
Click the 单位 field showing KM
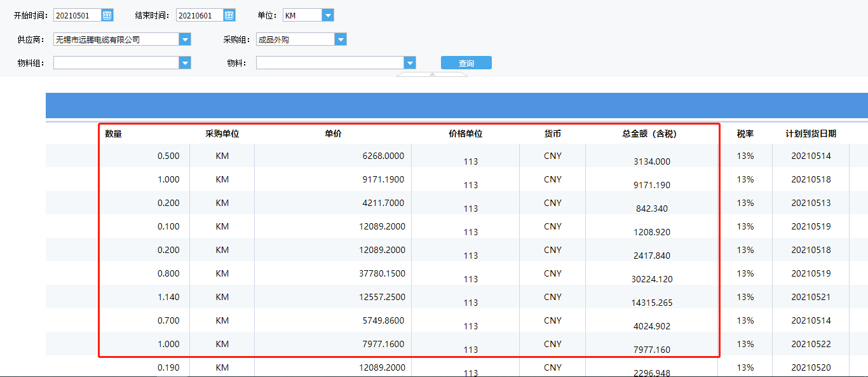pyautogui.click(x=302, y=15)
